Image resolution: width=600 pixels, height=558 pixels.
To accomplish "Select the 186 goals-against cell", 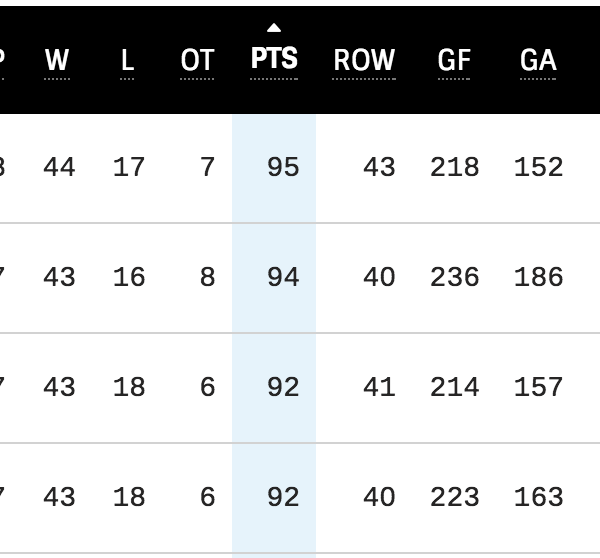I will tap(538, 277).
